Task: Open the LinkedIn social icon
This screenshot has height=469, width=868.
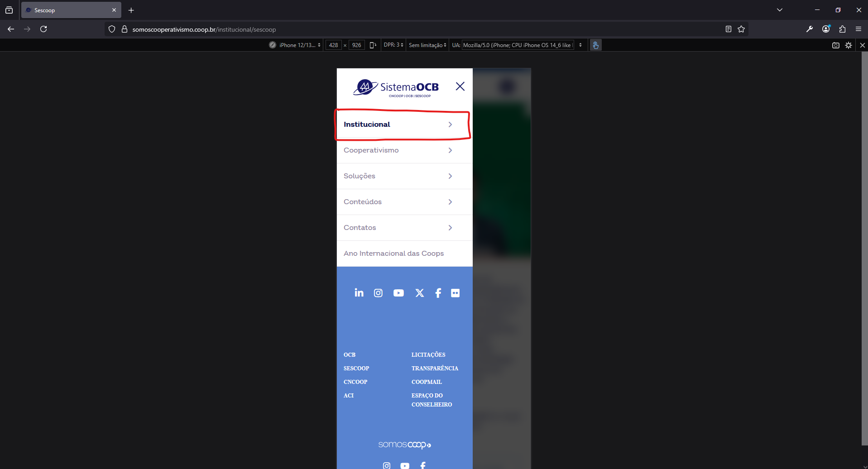Action: tap(359, 293)
